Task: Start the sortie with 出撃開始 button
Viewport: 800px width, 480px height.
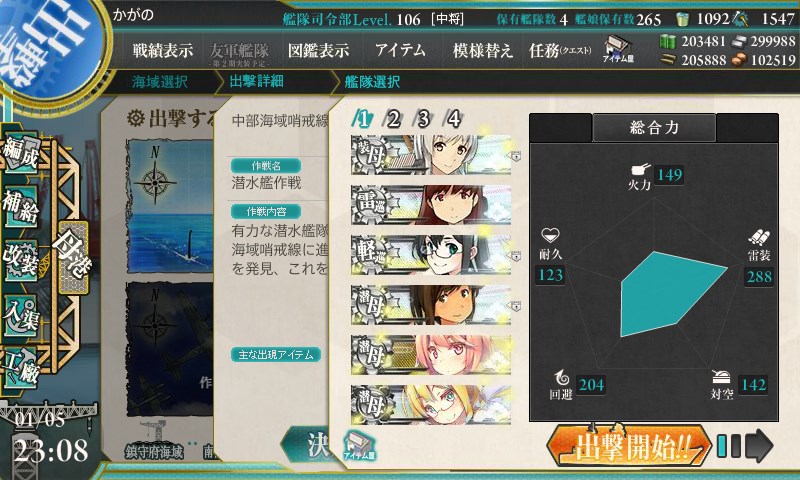Action: coord(629,446)
